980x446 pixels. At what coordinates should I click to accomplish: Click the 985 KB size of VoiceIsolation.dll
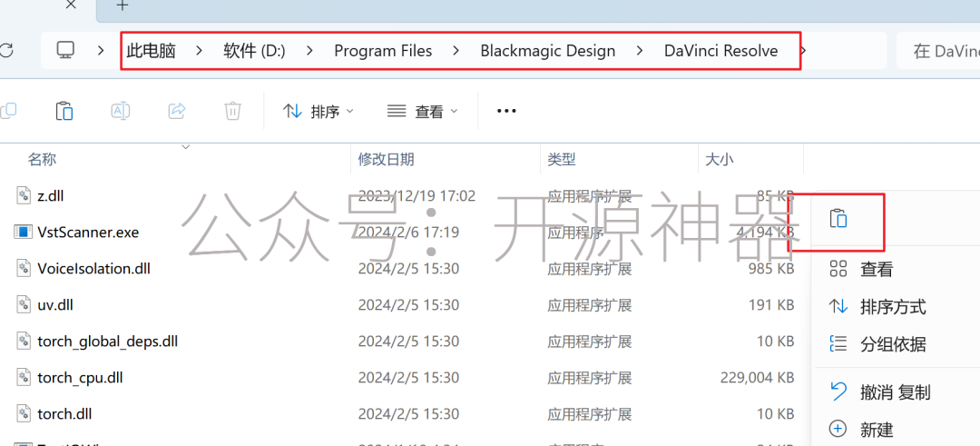(x=771, y=269)
